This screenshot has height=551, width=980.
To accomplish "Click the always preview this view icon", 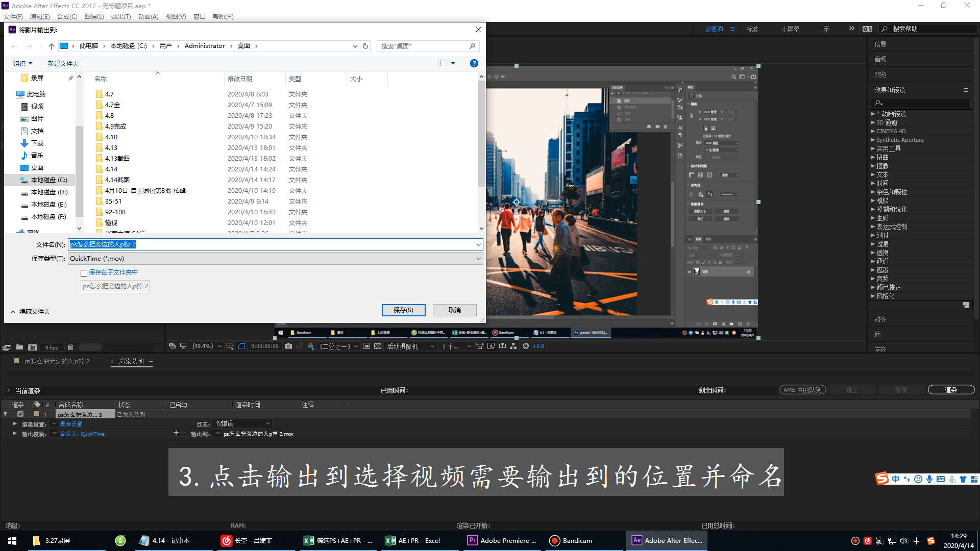I will click(172, 346).
